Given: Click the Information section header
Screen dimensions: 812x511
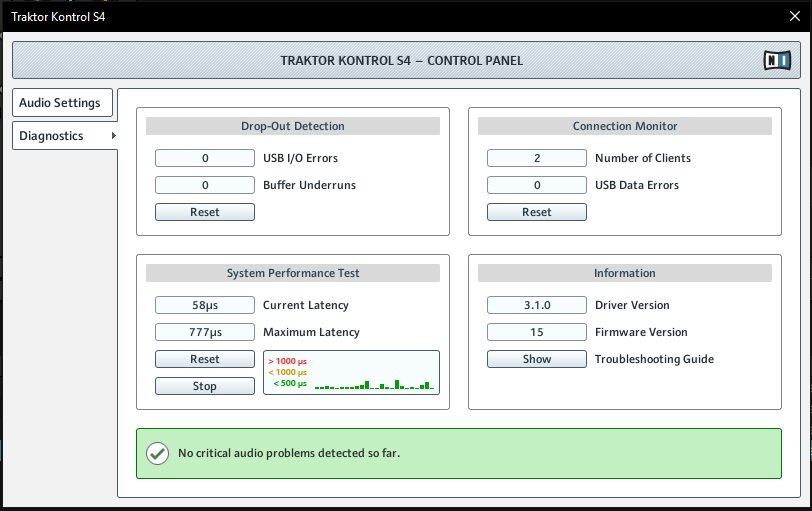Looking at the screenshot, I should [625, 273].
